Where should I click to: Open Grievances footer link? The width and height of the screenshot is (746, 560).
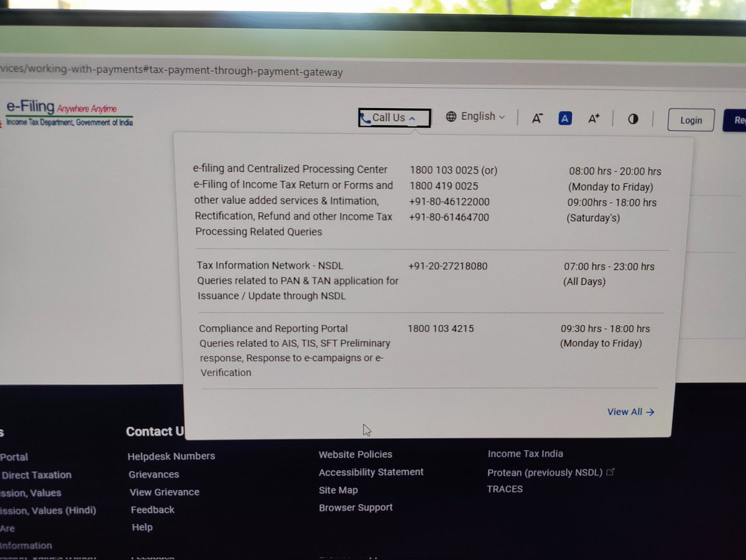(154, 474)
